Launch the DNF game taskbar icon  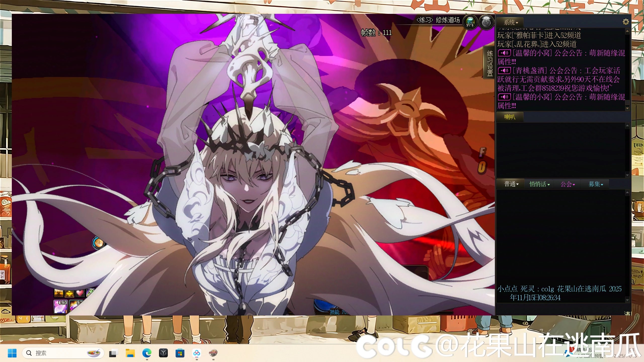pyautogui.click(x=213, y=353)
